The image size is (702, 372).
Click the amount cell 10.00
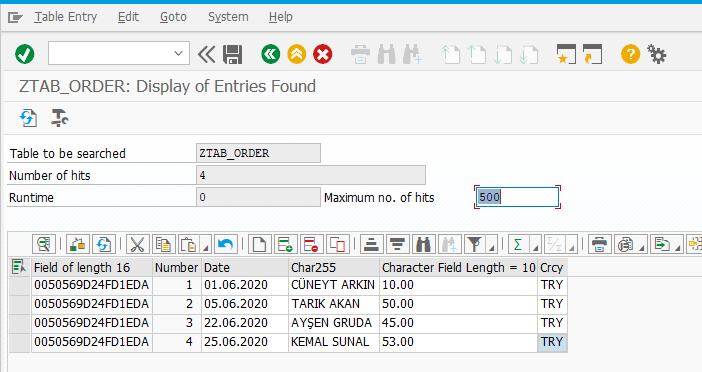point(458,285)
